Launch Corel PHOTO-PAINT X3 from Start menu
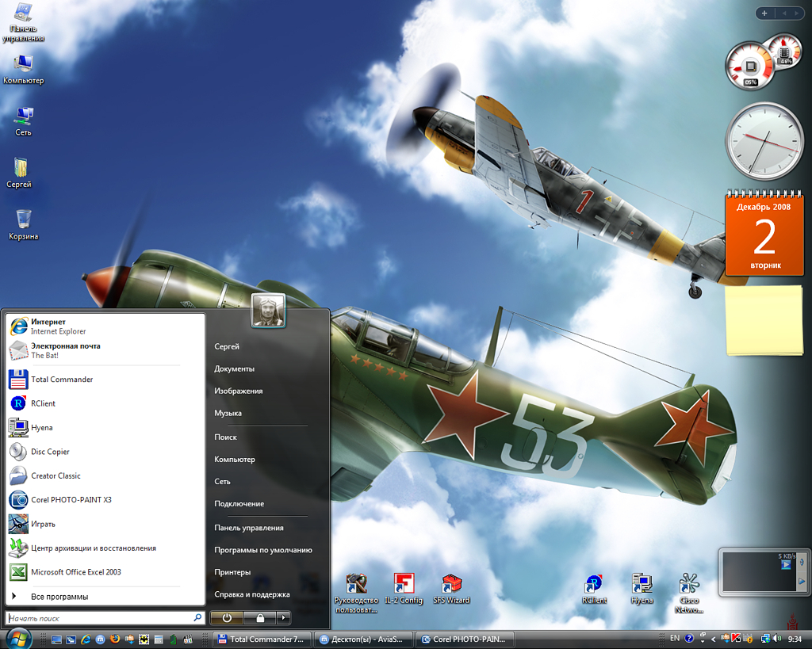The height and width of the screenshot is (649, 812). [x=105, y=499]
